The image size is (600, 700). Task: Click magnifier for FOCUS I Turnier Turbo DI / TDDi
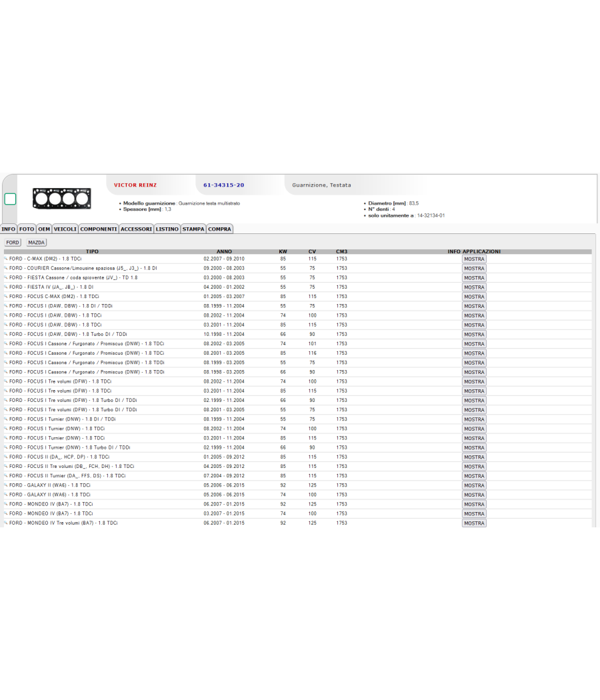(6, 447)
